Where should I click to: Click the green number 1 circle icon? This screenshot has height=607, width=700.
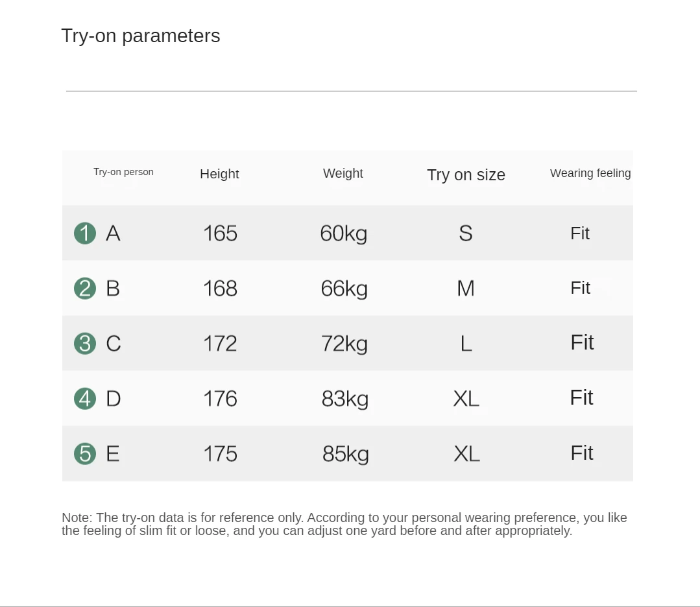85,233
